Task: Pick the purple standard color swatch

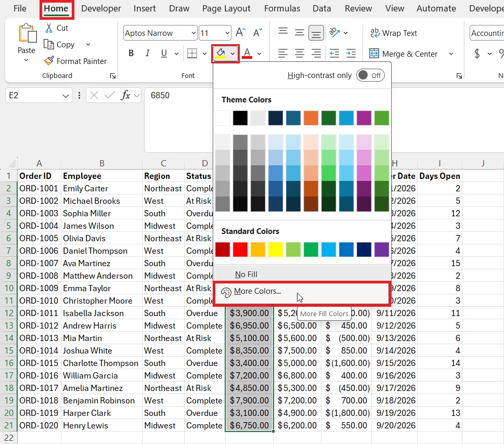Action: [382, 250]
